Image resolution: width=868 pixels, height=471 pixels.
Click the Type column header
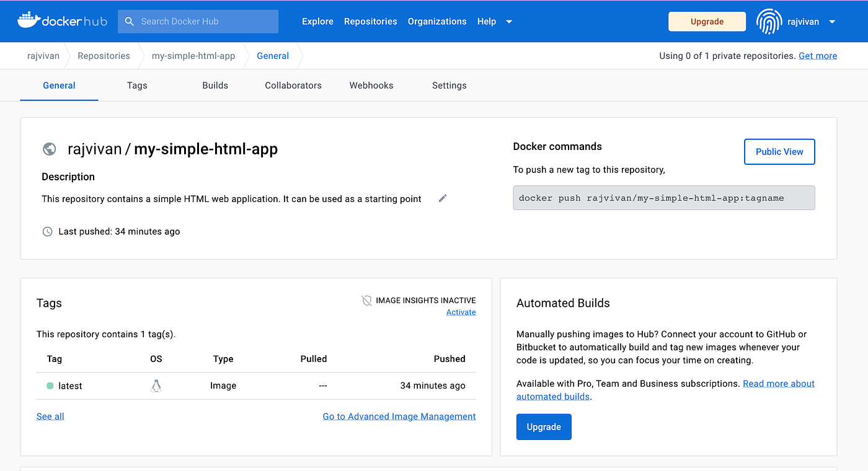(223, 359)
